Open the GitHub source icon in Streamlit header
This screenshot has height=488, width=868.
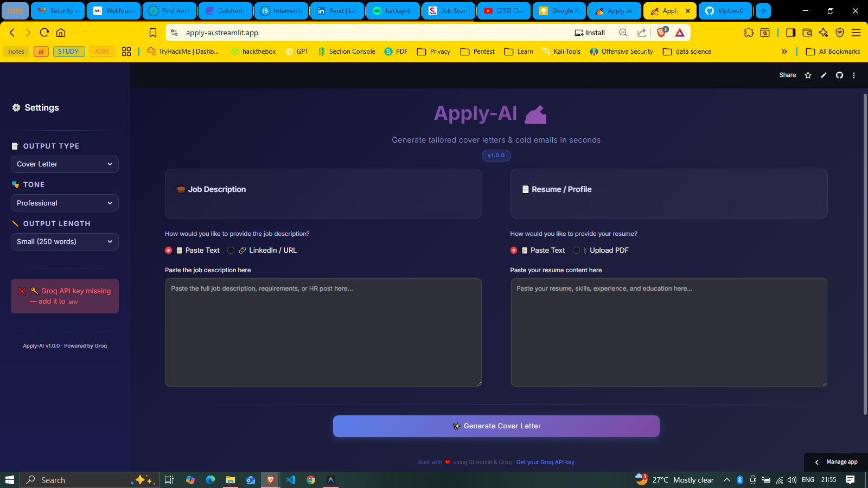[x=839, y=75]
